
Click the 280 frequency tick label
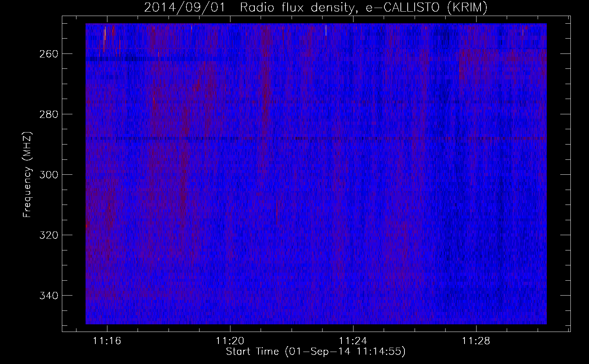(48, 114)
